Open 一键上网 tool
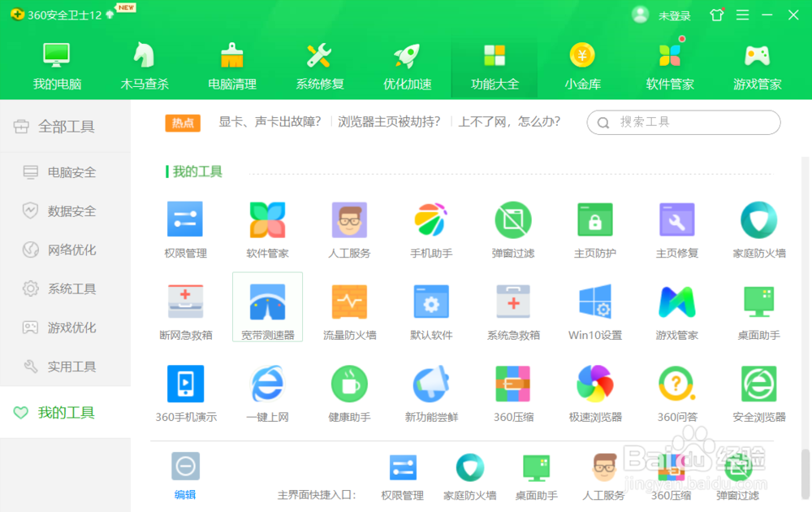 tap(267, 393)
